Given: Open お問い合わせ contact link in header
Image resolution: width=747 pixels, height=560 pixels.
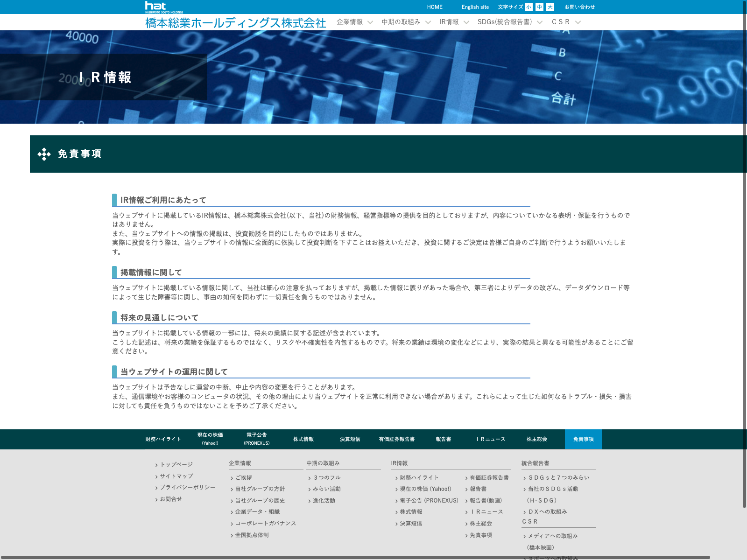Looking at the screenshot, I should point(579,7).
